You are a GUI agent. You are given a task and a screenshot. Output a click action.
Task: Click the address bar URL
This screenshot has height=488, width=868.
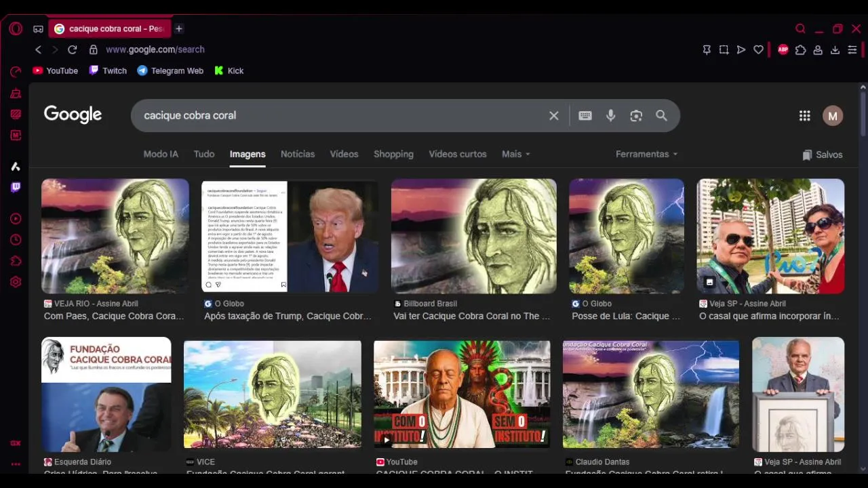pos(155,49)
